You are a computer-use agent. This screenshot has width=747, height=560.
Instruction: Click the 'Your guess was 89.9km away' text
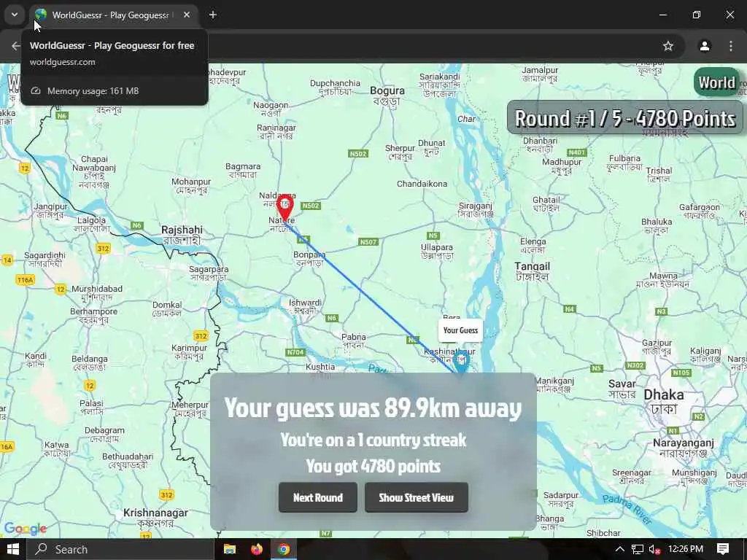click(373, 408)
